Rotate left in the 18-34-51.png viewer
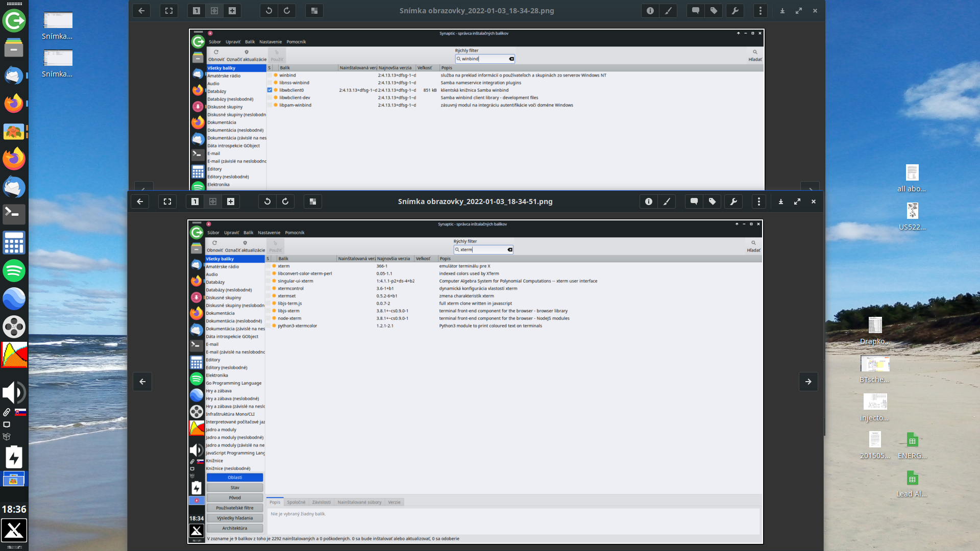This screenshot has height=551, width=980. pos(267,202)
